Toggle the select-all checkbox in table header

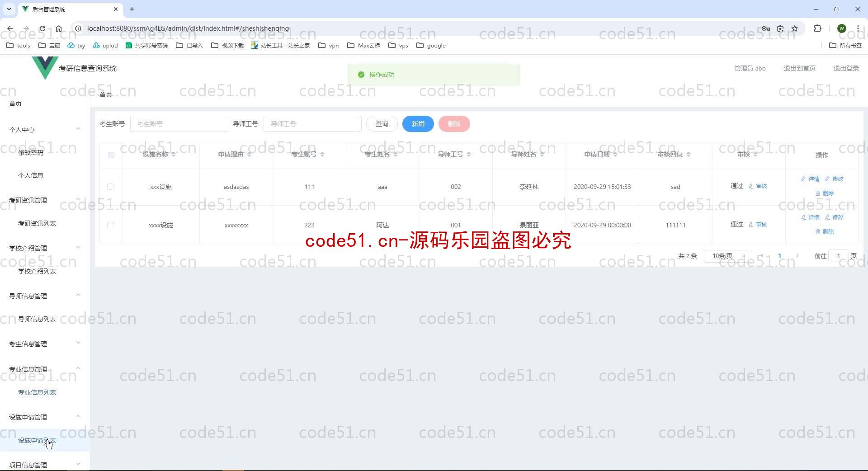point(111,155)
